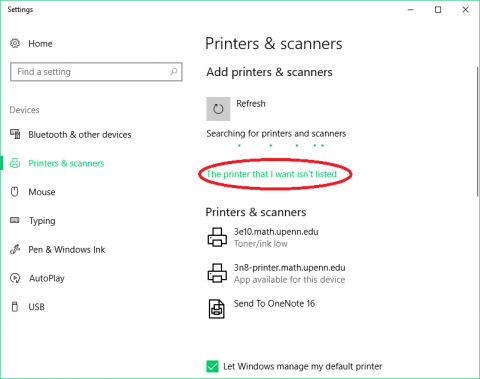
Task: Go to Typing settings
Action: 42,221
